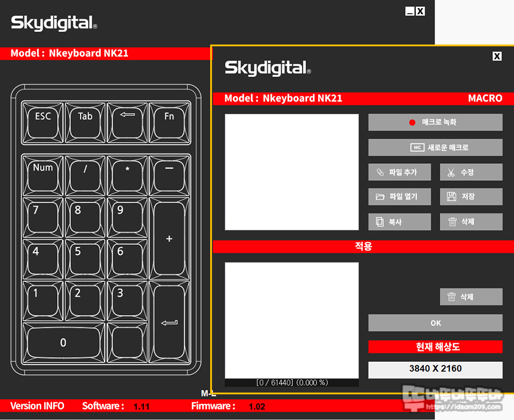Click the Skydigital logo in main window
Screen dimensions: 514x420
pyautogui.click(x=54, y=23)
